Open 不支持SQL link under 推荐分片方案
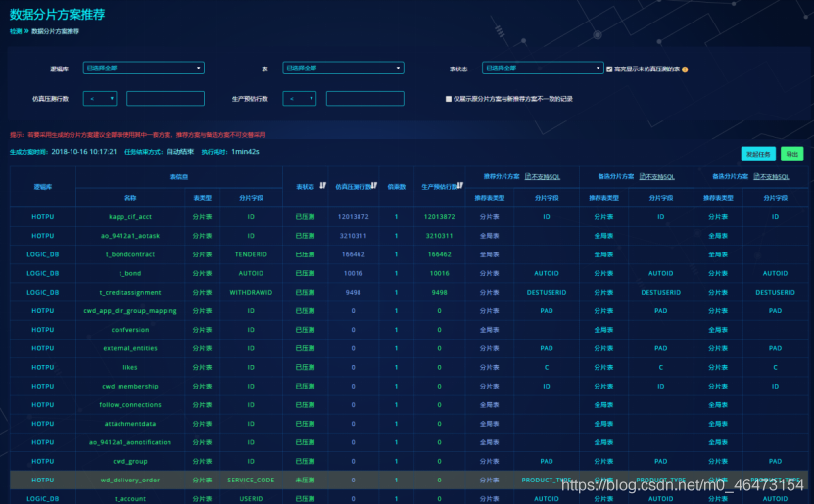The width and height of the screenshot is (814, 504). click(543, 177)
